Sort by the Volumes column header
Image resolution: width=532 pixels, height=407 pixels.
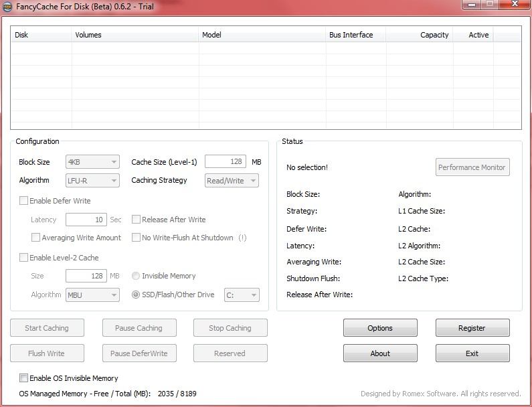pyautogui.click(x=135, y=35)
